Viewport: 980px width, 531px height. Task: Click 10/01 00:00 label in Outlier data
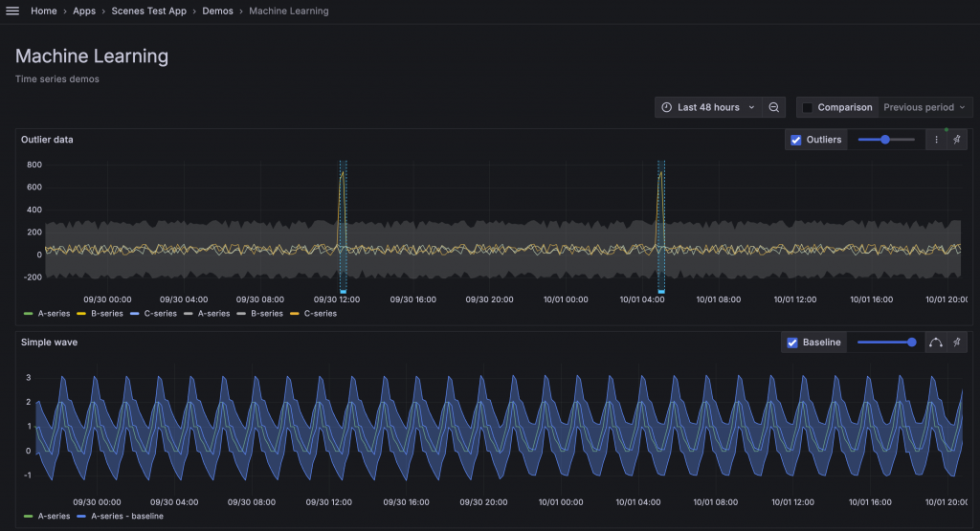[566, 299]
